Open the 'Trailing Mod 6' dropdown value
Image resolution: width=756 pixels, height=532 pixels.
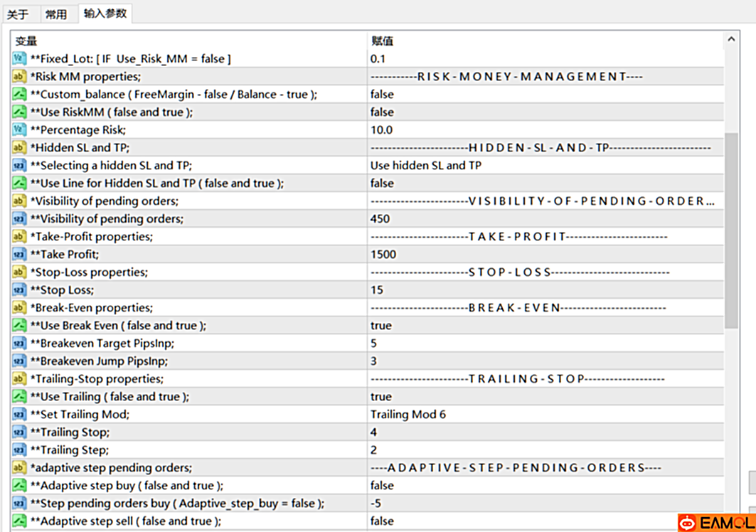pos(408,415)
